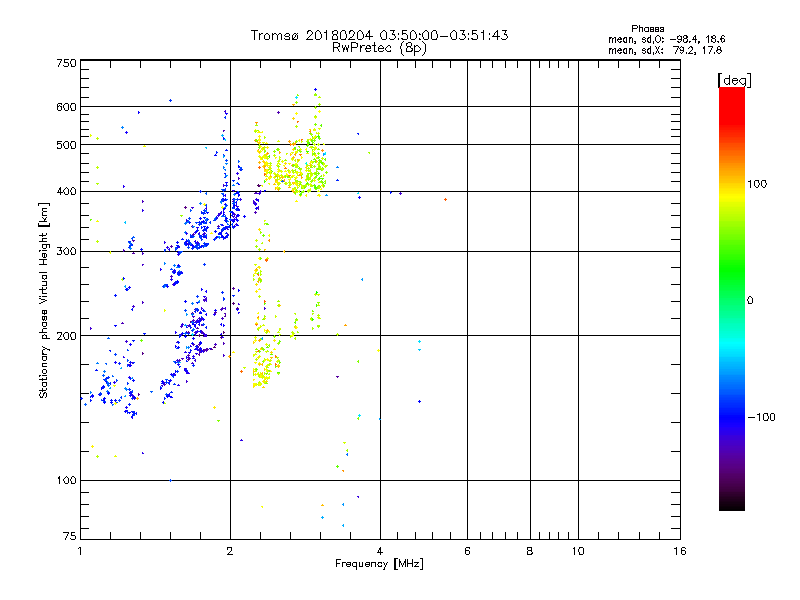
Task: Click the y-axis '75' tick label
Action: tap(70, 536)
